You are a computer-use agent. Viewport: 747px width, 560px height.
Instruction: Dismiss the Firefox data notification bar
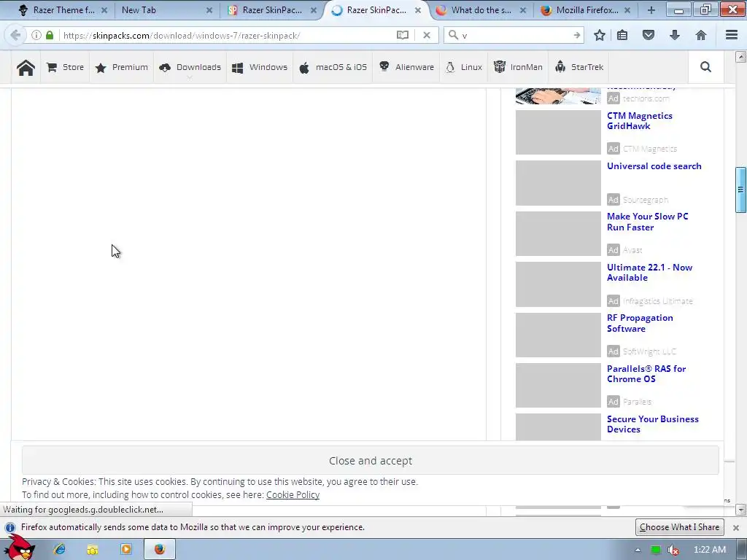tap(735, 528)
